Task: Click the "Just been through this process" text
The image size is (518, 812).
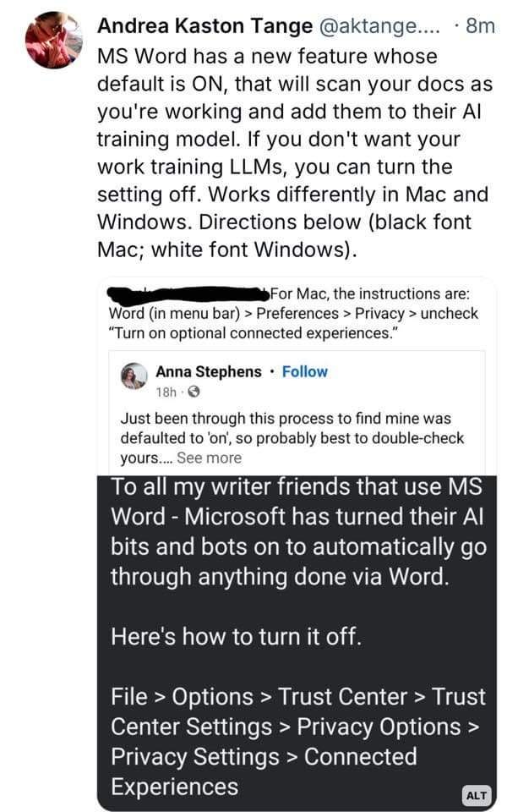Action: coord(292,438)
